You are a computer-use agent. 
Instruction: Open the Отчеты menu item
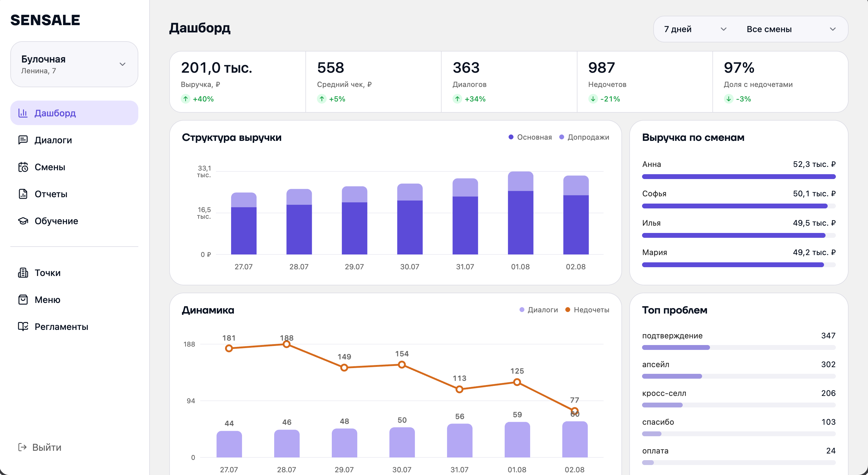(x=74, y=194)
